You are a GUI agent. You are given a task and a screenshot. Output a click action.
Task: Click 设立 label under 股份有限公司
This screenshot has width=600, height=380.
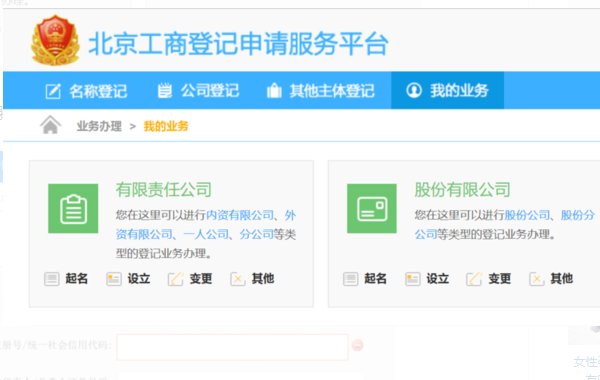click(437, 279)
